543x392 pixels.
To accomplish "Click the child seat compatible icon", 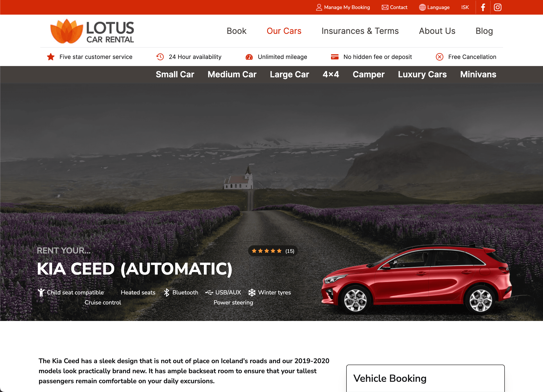I will 41,292.
